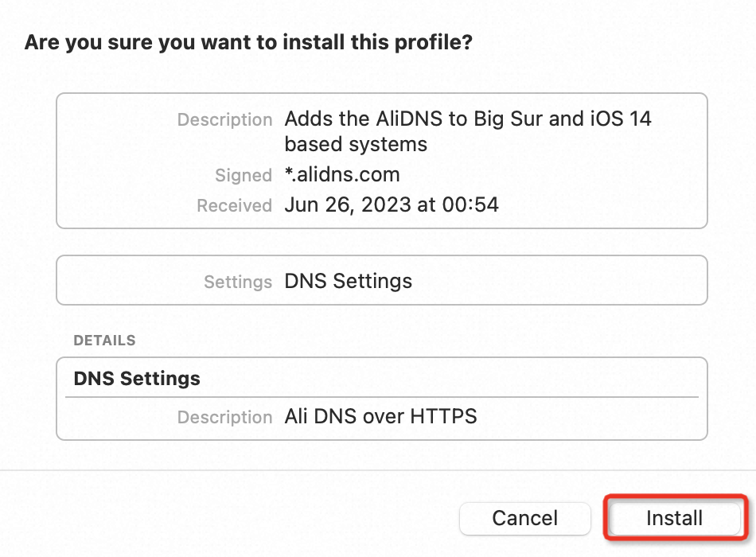
Task: Click the Ali DNS over HTTPS description
Action: (x=380, y=416)
